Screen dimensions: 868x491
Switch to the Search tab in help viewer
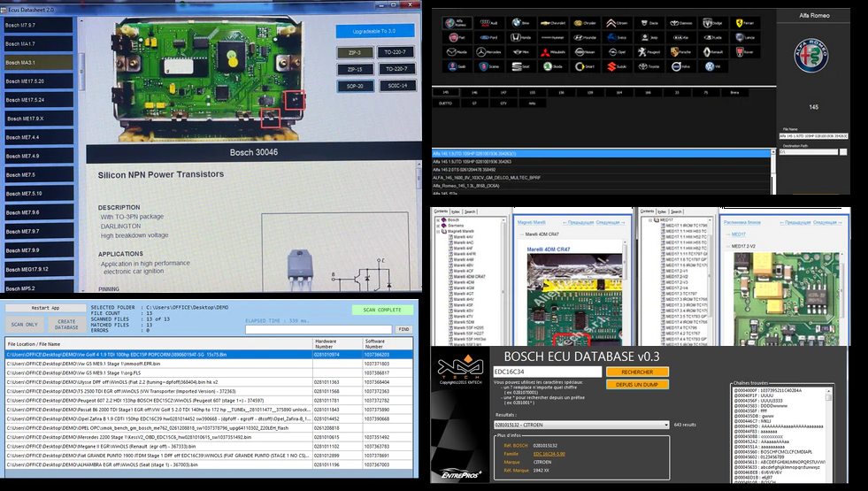click(x=471, y=211)
